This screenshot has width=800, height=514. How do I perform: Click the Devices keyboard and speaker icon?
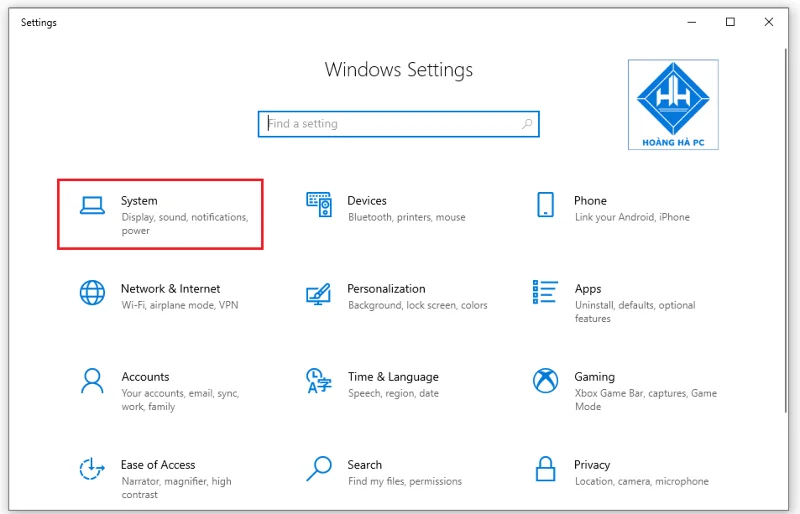click(x=319, y=205)
